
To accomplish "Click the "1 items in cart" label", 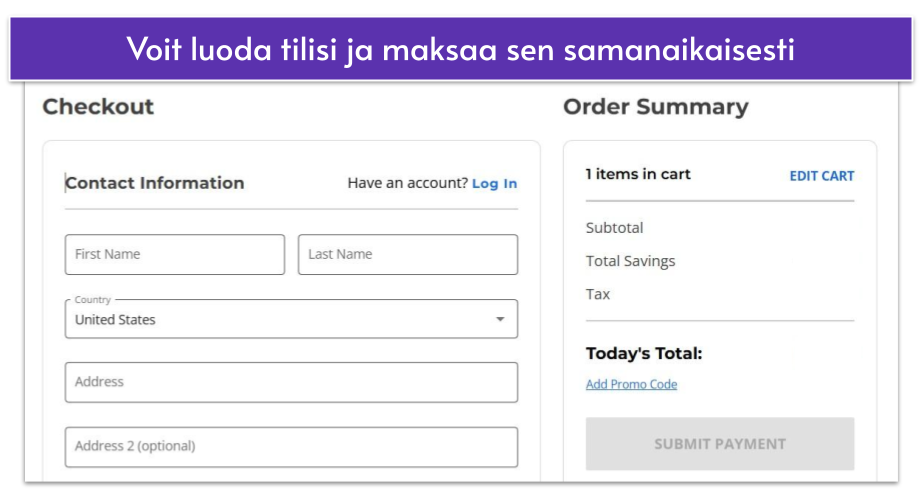I will pyautogui.click(x=638, y=174).
